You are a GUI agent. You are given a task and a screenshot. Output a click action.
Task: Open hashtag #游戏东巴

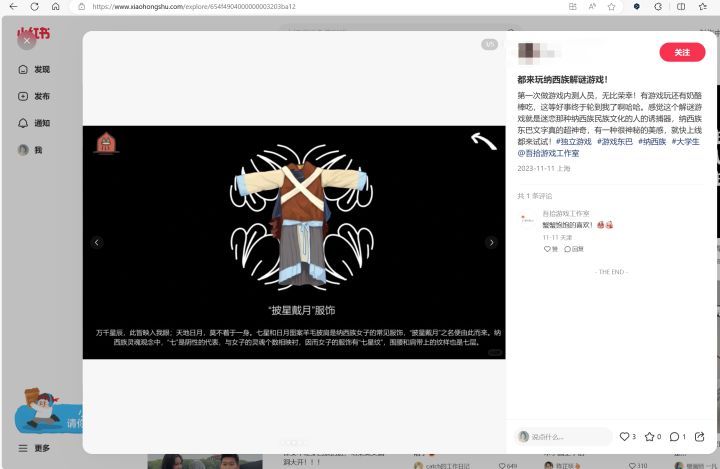point(614,141)
